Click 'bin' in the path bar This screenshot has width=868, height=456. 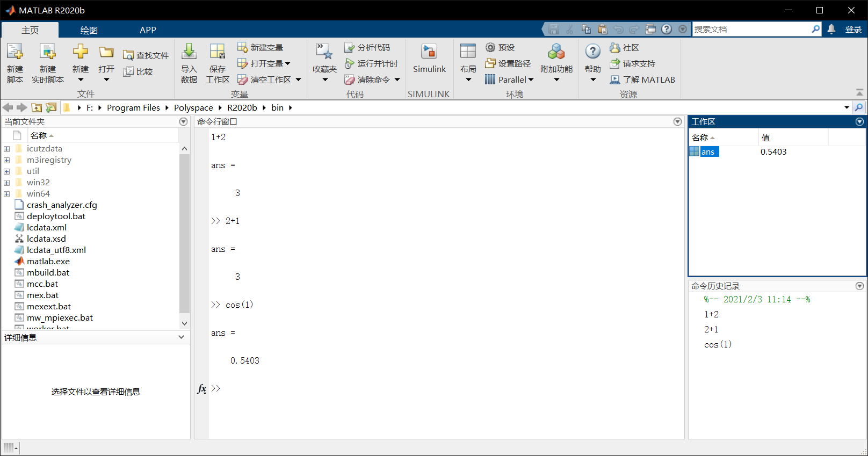coord(277,107)
